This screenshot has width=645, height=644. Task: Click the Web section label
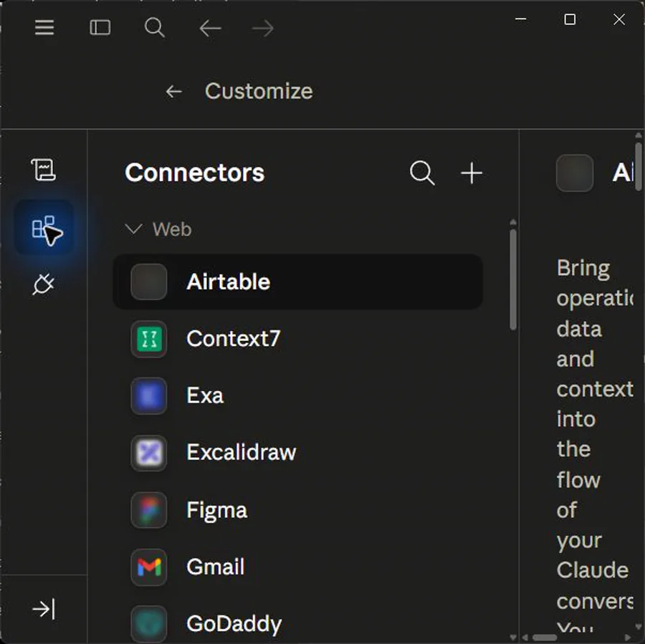click(172, 229)
